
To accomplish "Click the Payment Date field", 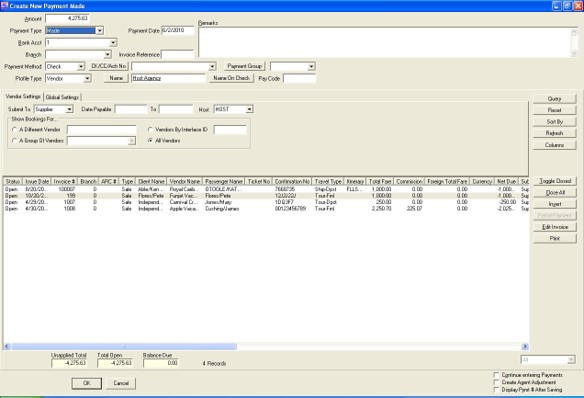I will (x=178, y=31).
